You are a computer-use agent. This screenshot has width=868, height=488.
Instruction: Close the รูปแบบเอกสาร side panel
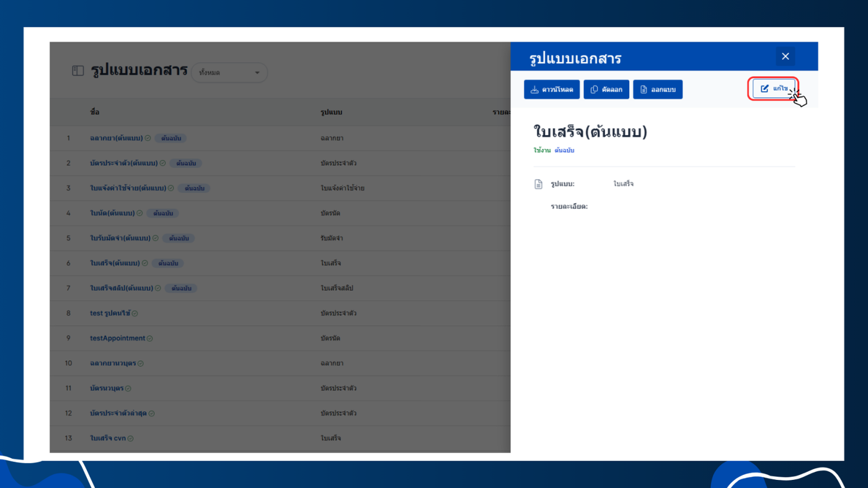[786, 56]
